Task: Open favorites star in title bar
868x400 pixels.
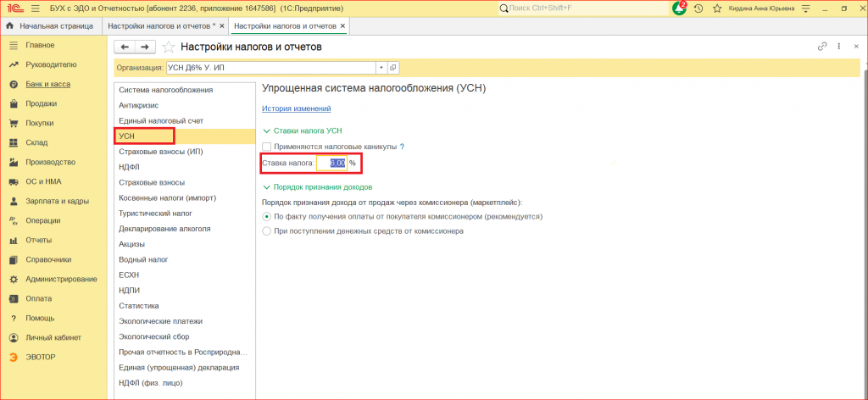Action: (x=717, y=8)
